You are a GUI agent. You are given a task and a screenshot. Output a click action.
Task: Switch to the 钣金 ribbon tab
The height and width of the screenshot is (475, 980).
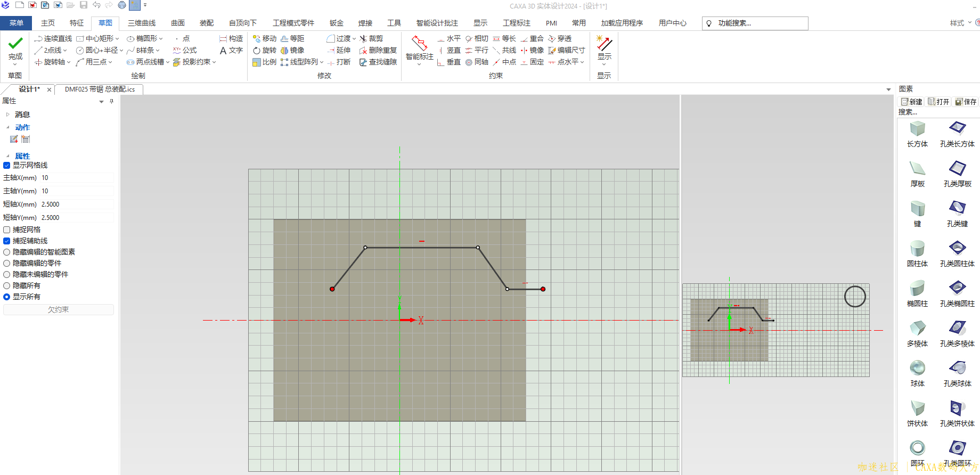click(337, 23)
